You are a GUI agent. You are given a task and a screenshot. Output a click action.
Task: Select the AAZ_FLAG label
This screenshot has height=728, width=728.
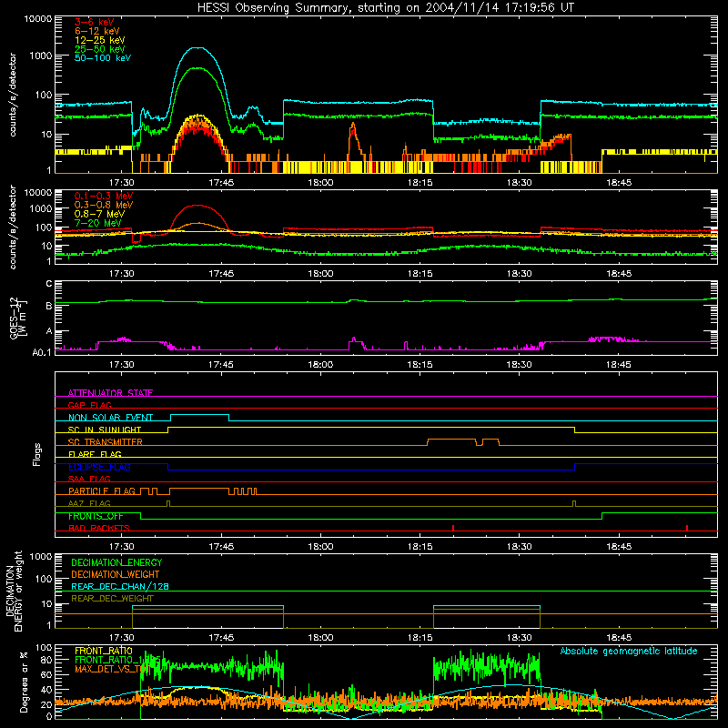click(x=89, y=503)
